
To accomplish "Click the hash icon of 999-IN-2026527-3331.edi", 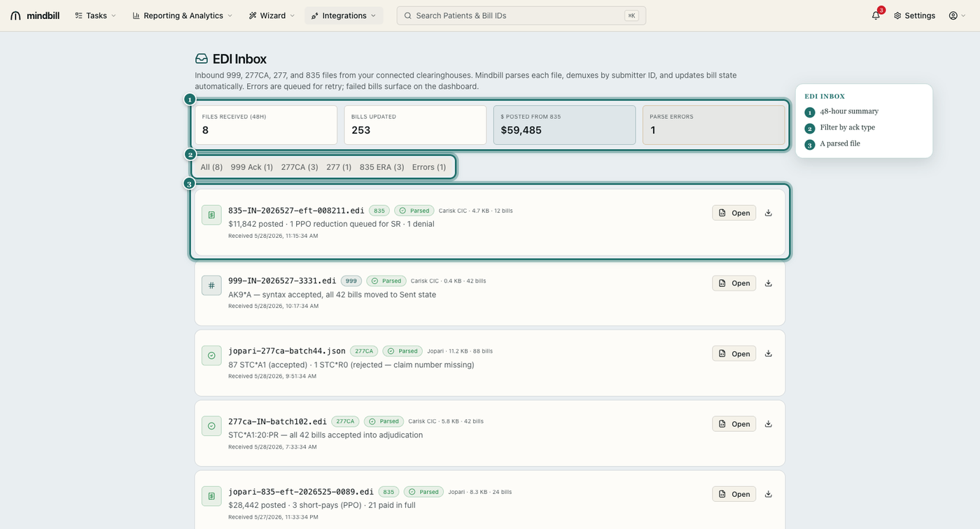I will coord(211,285).
